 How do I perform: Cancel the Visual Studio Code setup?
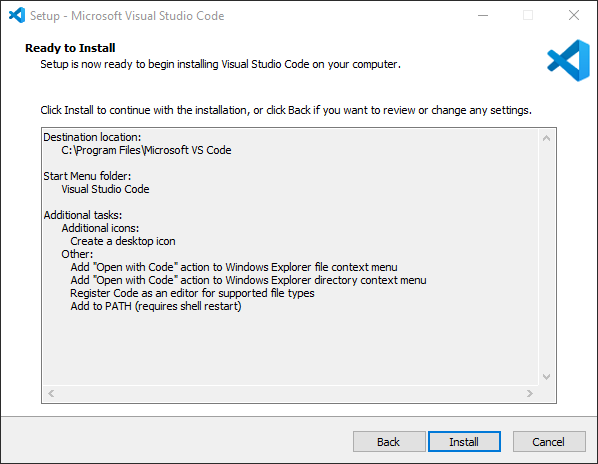coord(549,442)
